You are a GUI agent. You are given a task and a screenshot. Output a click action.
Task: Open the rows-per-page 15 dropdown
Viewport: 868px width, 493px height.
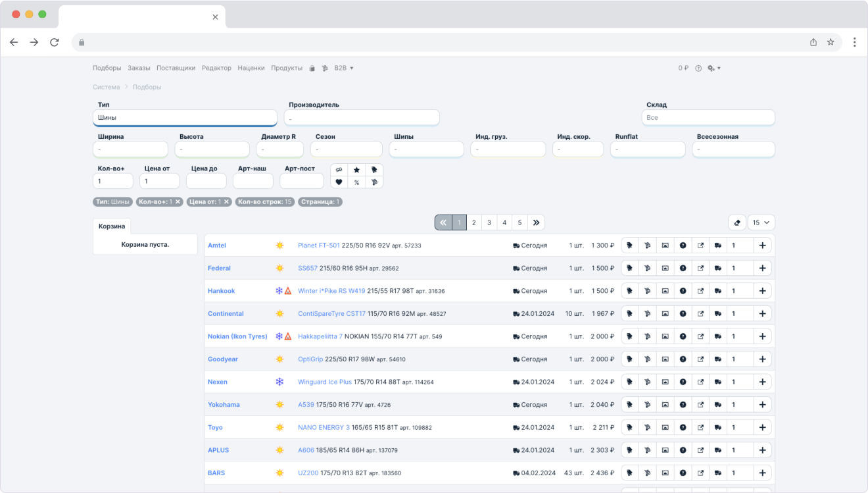click(x=761, y=222)
